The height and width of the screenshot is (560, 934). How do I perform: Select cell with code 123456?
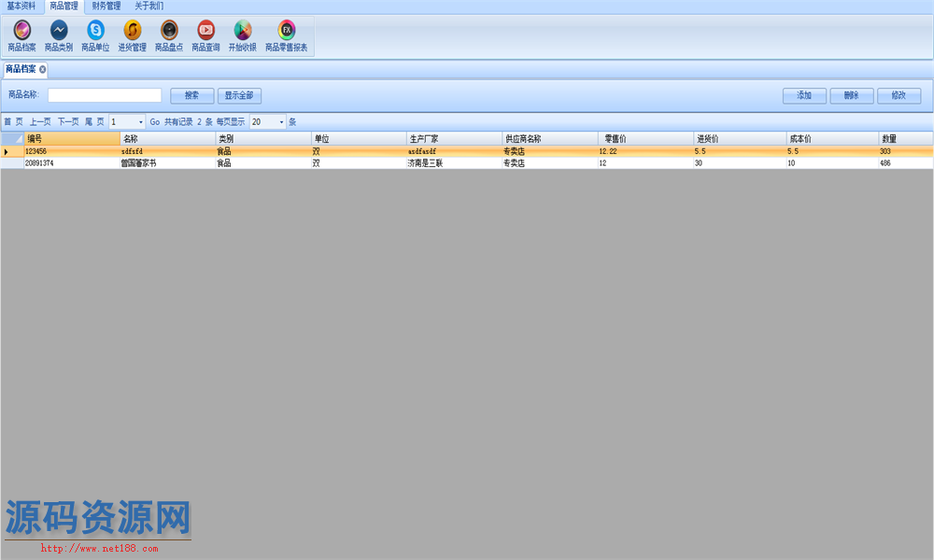pos(72,152)
